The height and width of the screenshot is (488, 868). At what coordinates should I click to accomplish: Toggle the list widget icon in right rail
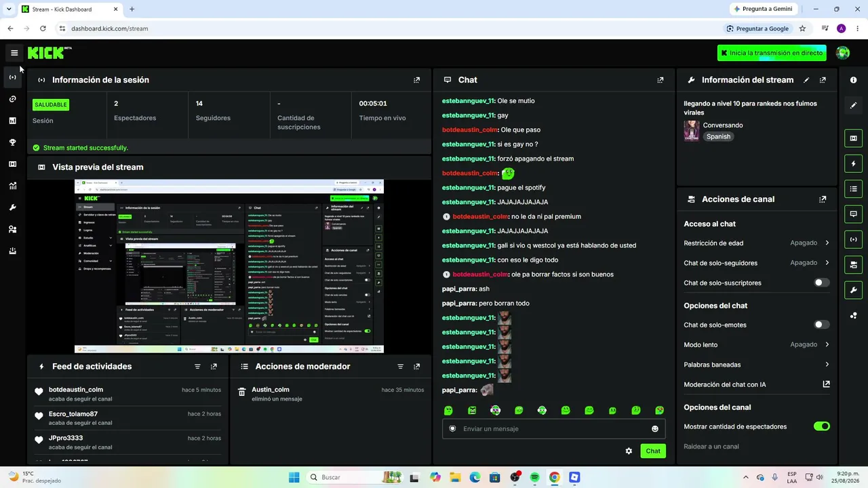click(x=854, y=188)
